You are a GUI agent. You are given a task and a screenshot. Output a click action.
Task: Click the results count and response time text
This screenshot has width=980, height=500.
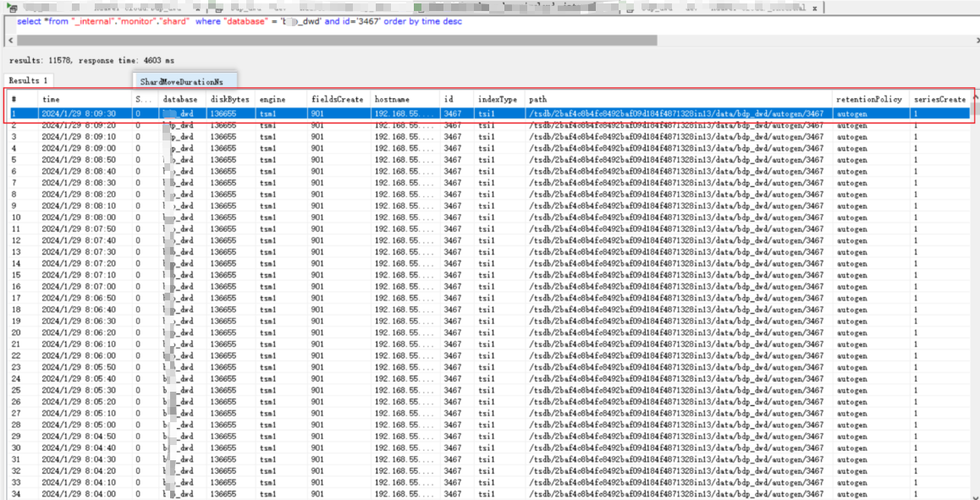point(92,61)
